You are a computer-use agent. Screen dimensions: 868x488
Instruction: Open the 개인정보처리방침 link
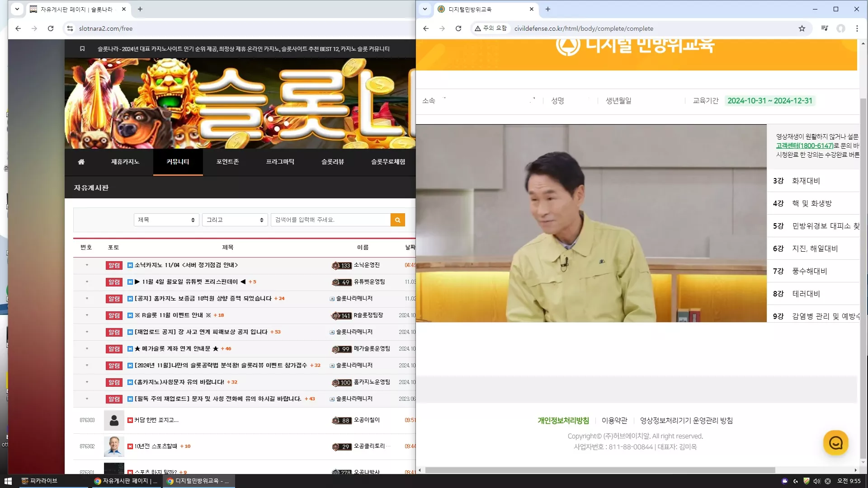563,421
